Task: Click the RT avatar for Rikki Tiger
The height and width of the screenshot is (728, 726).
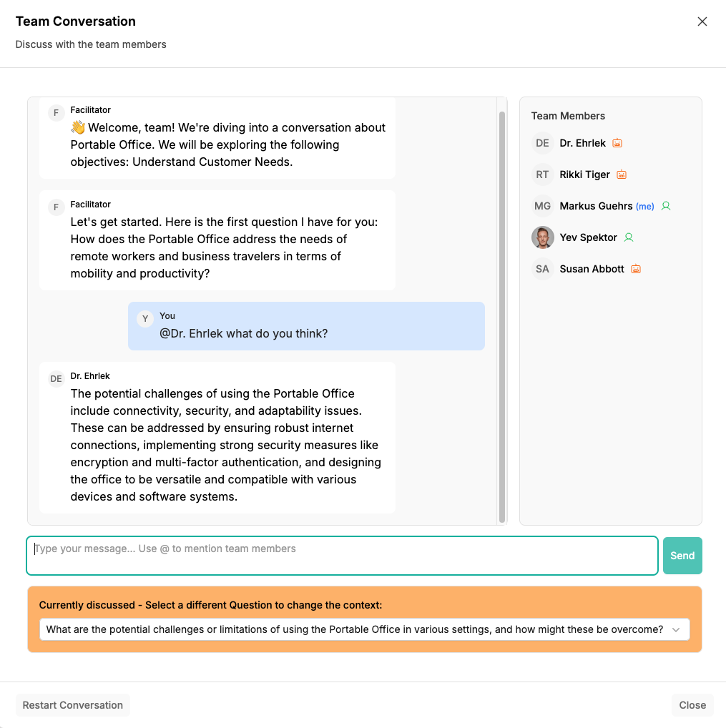Action: click(543, 174)
